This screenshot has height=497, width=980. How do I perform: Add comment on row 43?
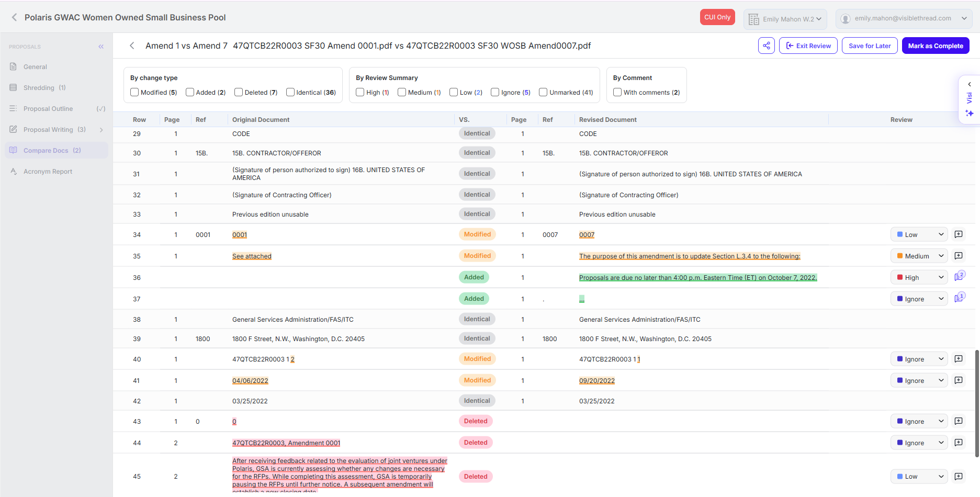[959, 421]
